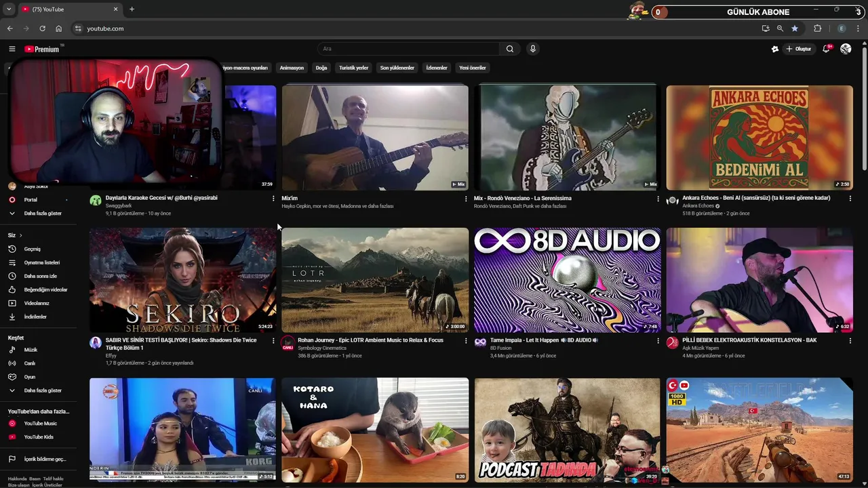
Task: Play the Ankara Echoes Bedenimi Al thumbnail
Action: pyautogui.click(x=759, y=138)
